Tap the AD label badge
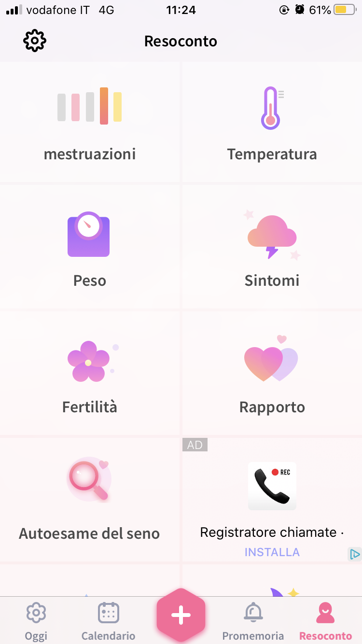Screen dimensions: 362x644 195,445
